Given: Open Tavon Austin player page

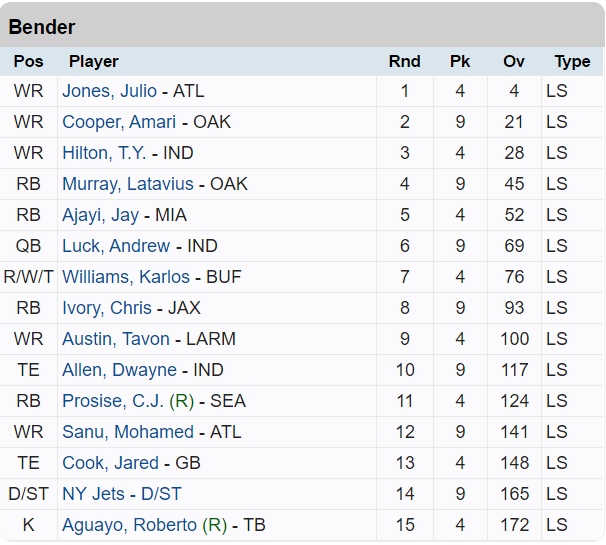Looking at the screenshot, I should (116, 339).
